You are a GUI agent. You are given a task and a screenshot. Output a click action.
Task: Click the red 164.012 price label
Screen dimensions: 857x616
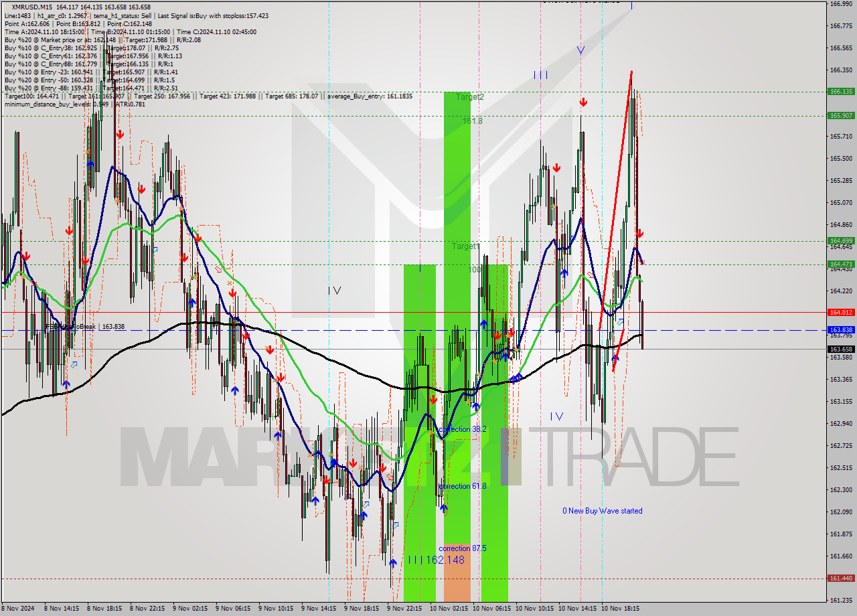coord(841,312)
